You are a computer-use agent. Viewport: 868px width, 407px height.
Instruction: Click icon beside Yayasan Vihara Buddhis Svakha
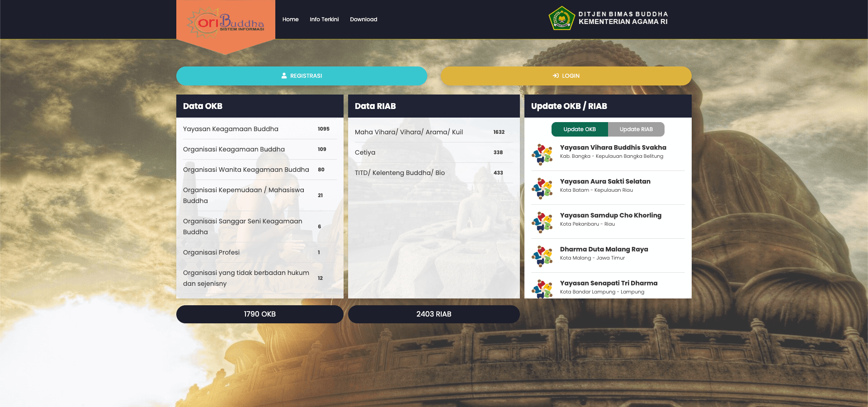(x=542, y=154)
